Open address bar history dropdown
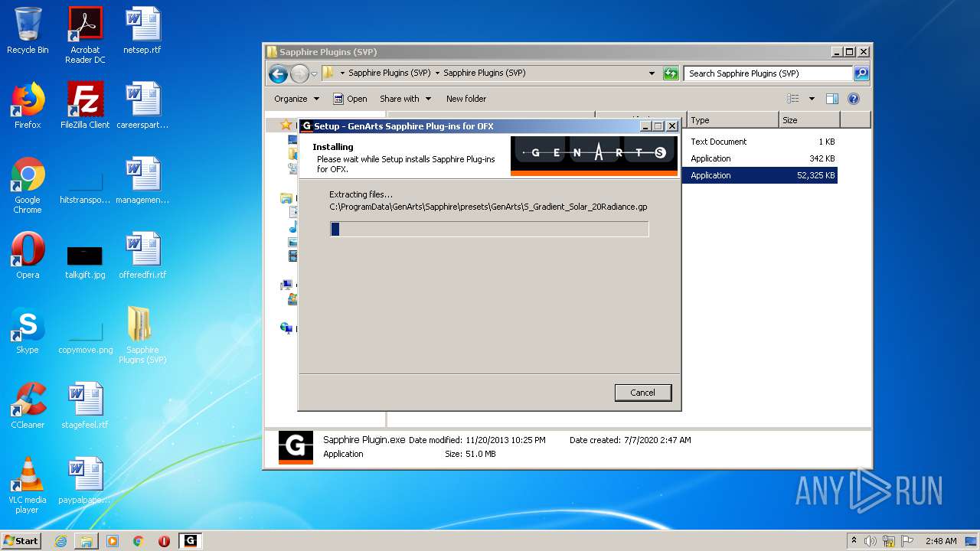The width and height of the screenshot is (980, 551). [652, 73]
